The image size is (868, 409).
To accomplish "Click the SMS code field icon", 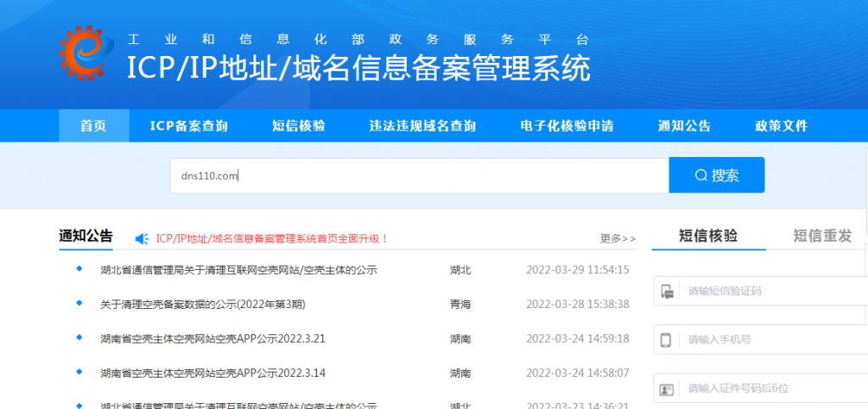I will point(668,291).
